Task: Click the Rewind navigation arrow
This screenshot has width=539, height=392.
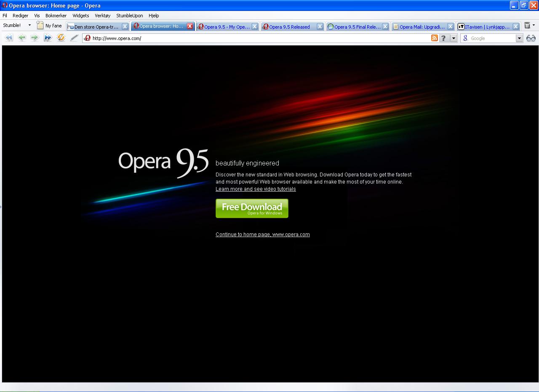Action: [9, 38]
